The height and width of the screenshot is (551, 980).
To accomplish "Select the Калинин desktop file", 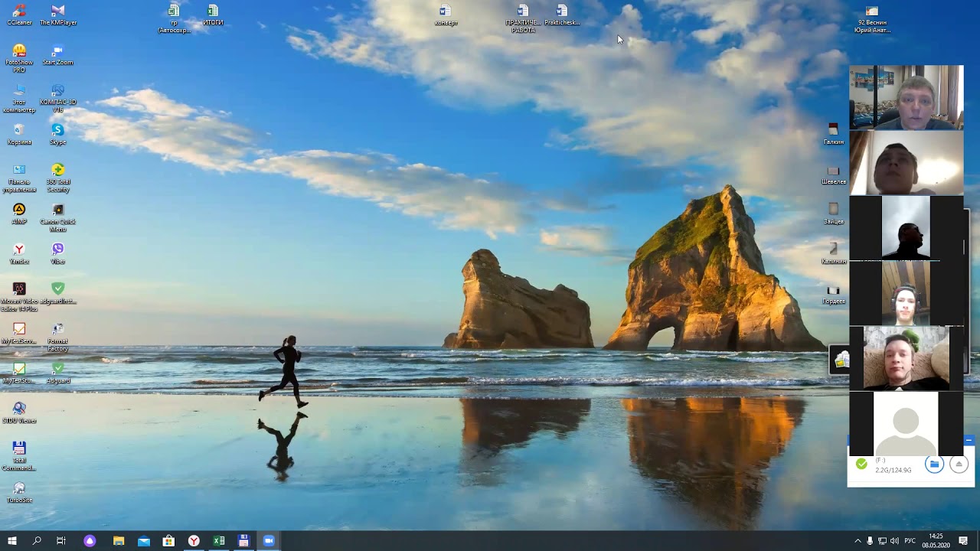I will click(x=834, y=253).
